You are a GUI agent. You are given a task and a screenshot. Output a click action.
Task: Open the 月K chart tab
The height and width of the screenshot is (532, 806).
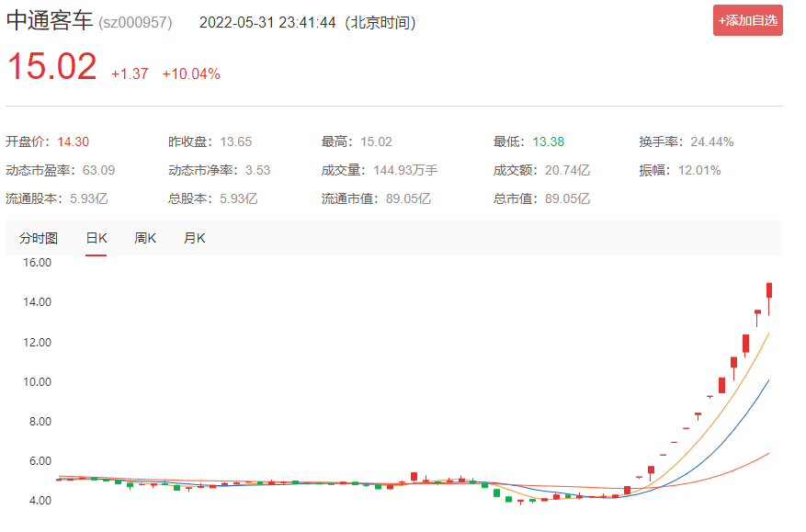[194, 238]
